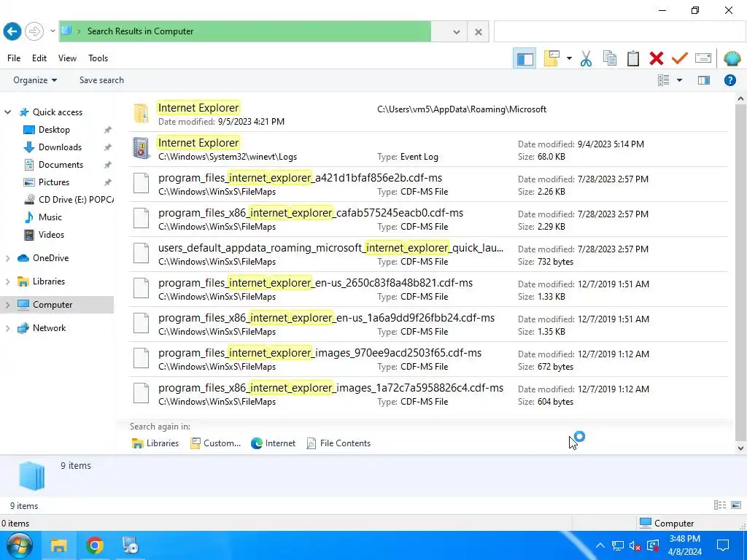747x560 pixels.
Task: Expand the Libraries tree node
Action: 7,281
